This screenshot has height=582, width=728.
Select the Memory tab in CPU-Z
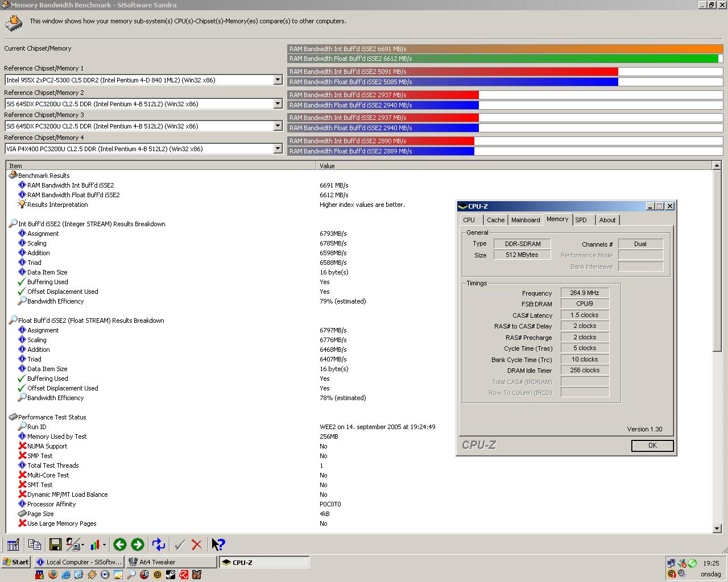pos(557,219)
